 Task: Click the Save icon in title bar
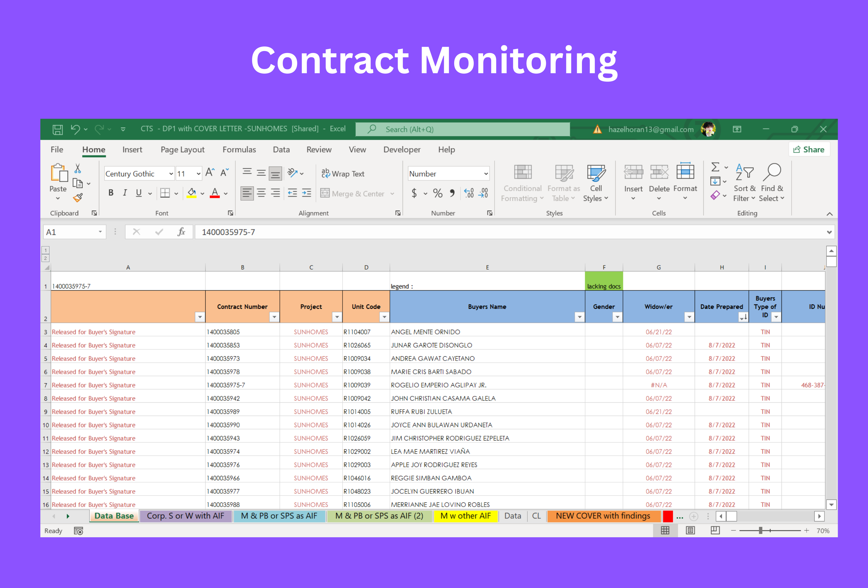(x=57, y=129)
